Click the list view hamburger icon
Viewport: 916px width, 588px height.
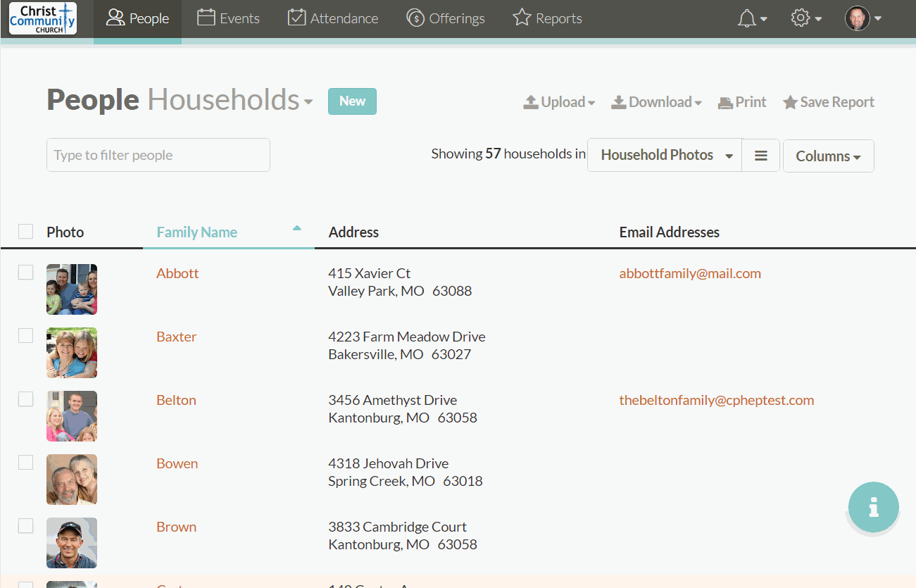pyautogui.click(x=760, y=156)
